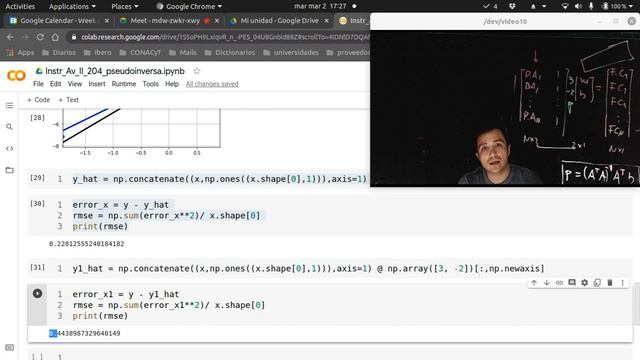Star the notebook Instr_Av_II_204_pseudoinversa.ipynb
Image resolution: width=640 pixels, height=360 pixels.
197,71
